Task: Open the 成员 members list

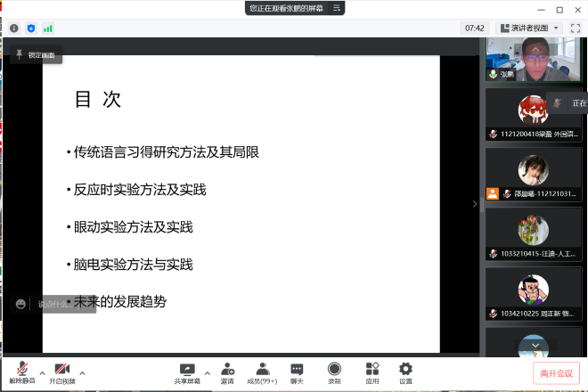Action: 263,372
